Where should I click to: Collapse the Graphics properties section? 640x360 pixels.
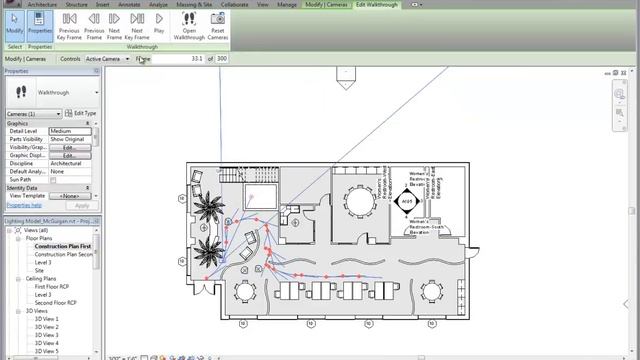pos(87,123)
